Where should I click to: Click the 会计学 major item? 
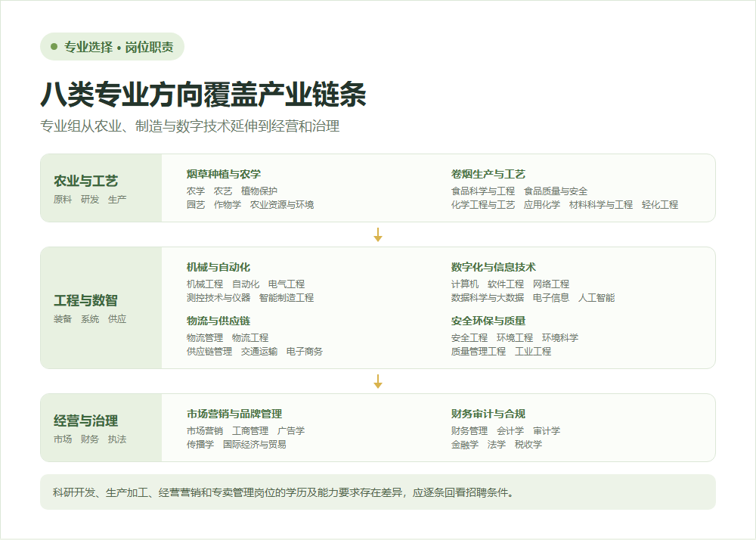[510, 431]
